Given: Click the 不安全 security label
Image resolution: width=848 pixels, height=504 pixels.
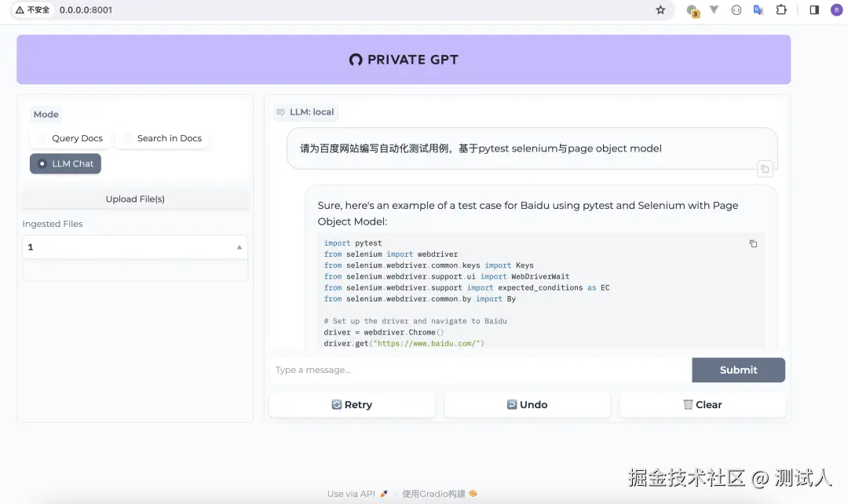Looking at the screenshot, I should (x=38, y=9).
